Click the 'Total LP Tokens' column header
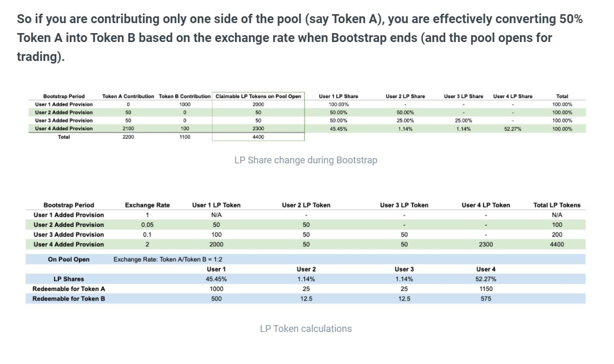This screenshot has width=614, height=364. 557,205
